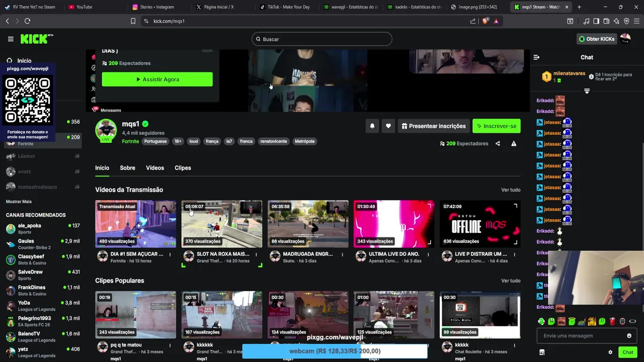The height and width of the screenshot is (362, 644).
Task: Click Ver tudo for Clipes Populares
Action: 511,281
